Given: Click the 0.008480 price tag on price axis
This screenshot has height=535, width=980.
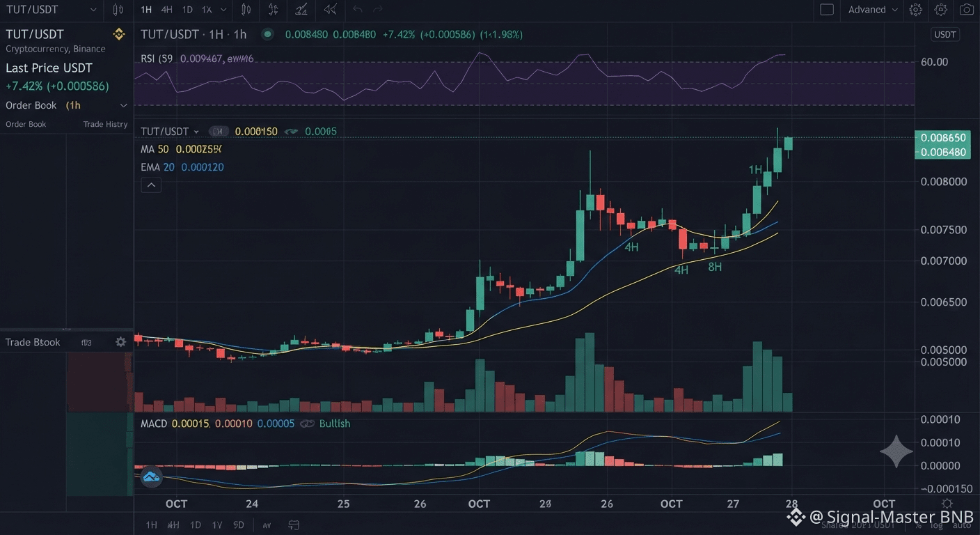Looking at the screenshot, I should pyautogui.click(x=942, y=152).
